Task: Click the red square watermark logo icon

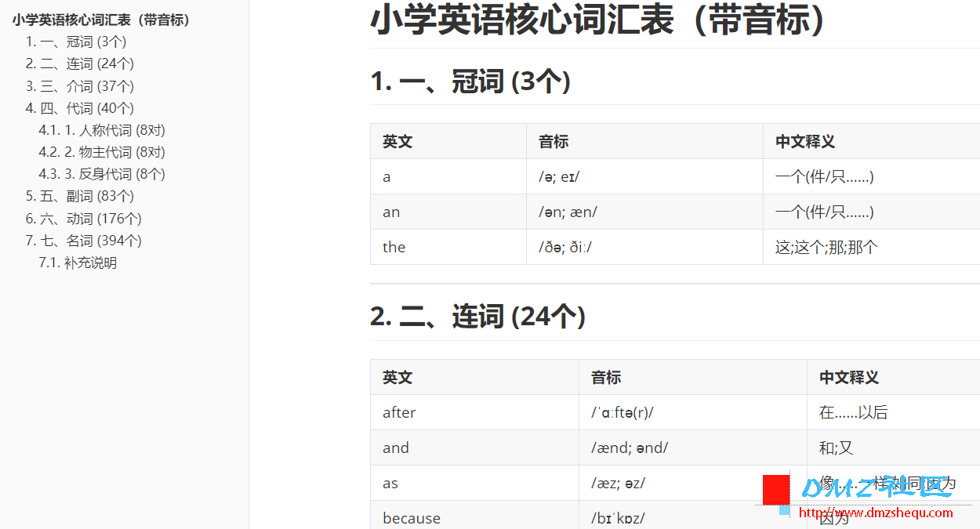Action: coord(776,489)
